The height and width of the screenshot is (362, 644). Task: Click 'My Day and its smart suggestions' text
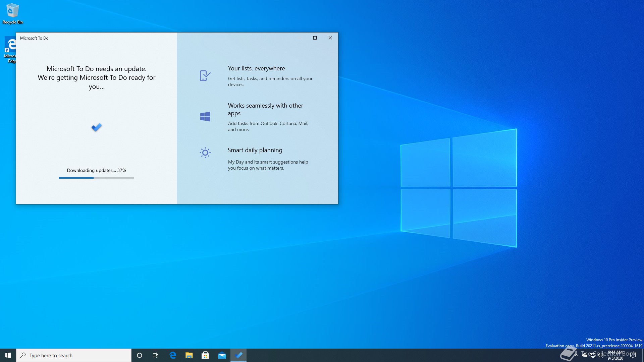pos(268,165)
